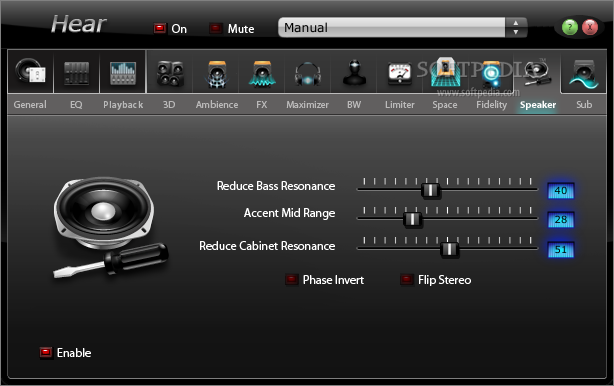Click the Accent Mid Range slider handle
The height and width of the screenshot is (386, 614).
[x=412, y=219]
